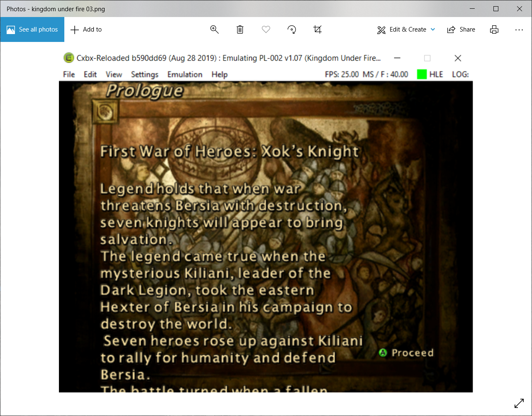Screen dimensions: 532x416
Task: Go back via See all photos
Action: [x=32, y=29]
